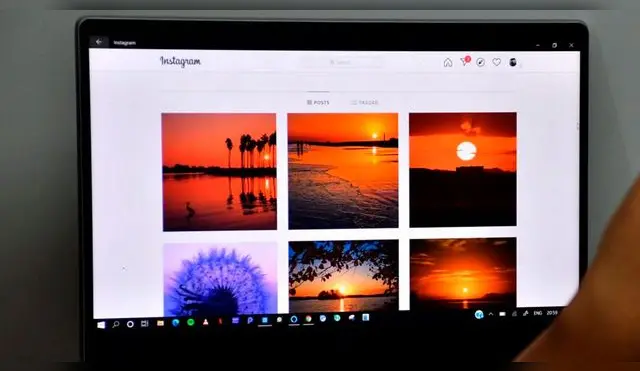Launch Google Chrome from the taskbar

click(x=309, y=319)
